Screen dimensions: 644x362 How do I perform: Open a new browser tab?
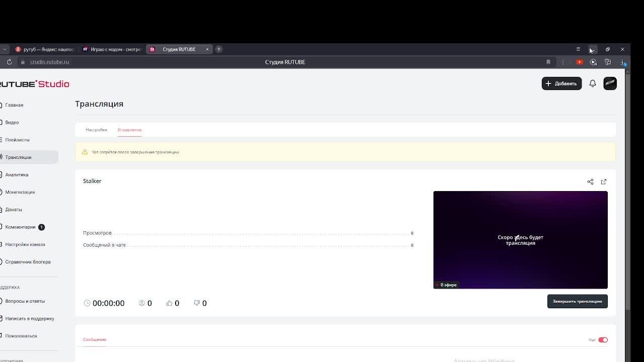pyautogui.click(x=219, y=49)
